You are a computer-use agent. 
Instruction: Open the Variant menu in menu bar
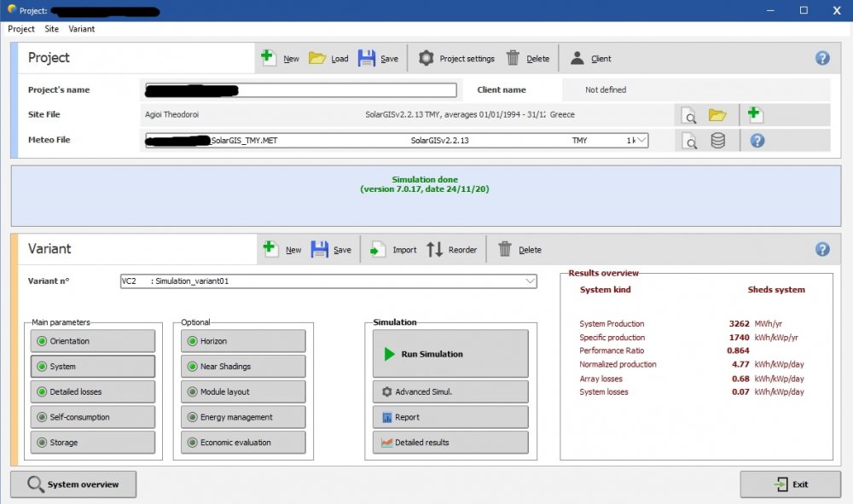pos(82,29)
